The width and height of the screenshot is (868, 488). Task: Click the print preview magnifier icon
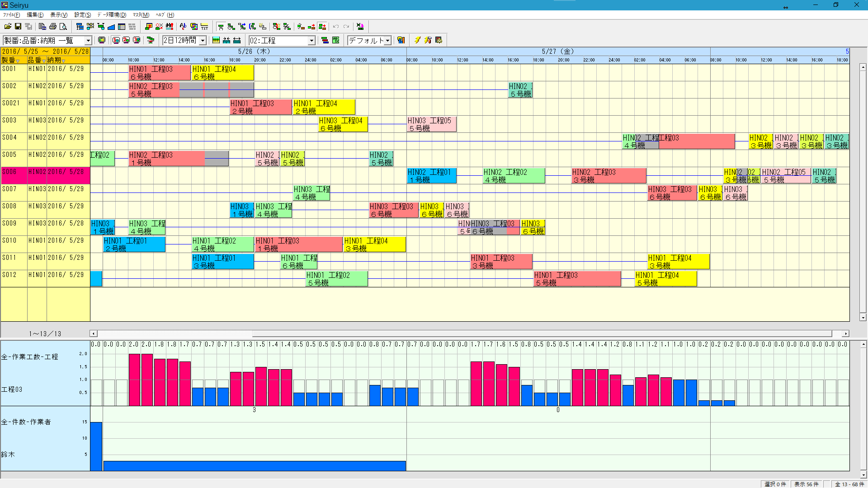[x=63, y=27]
